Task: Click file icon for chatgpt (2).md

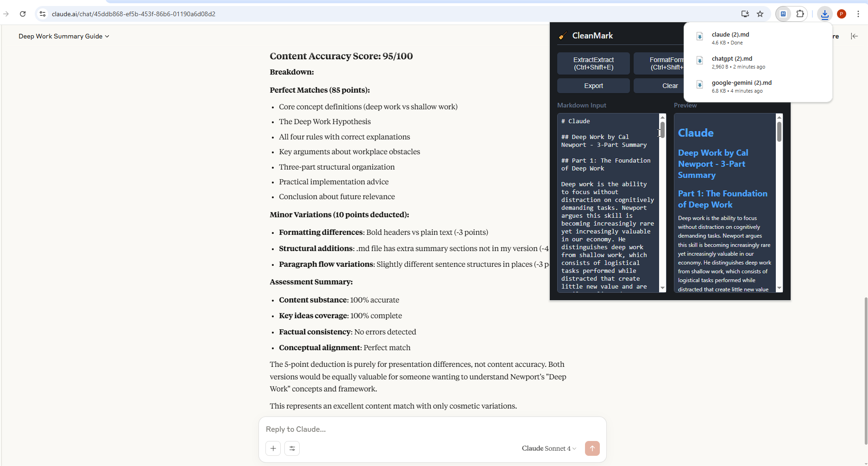Action: (x=700, y=61)
